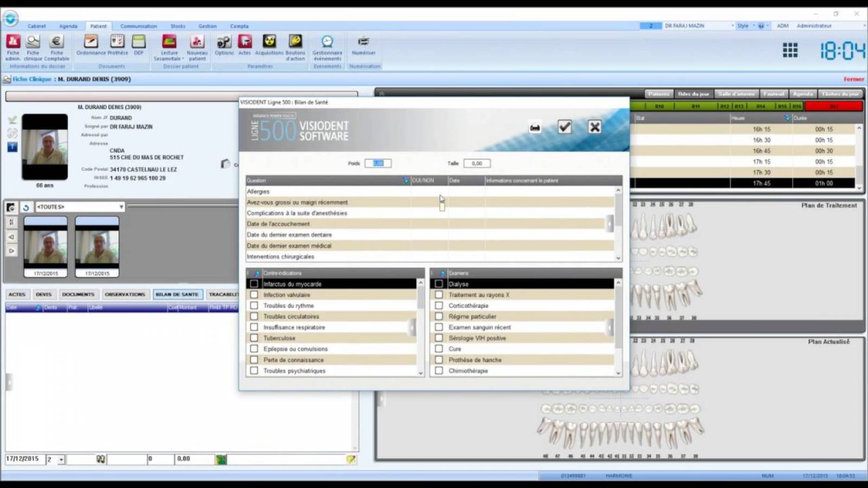Open Gestionnaire d'événements icon

327,42
